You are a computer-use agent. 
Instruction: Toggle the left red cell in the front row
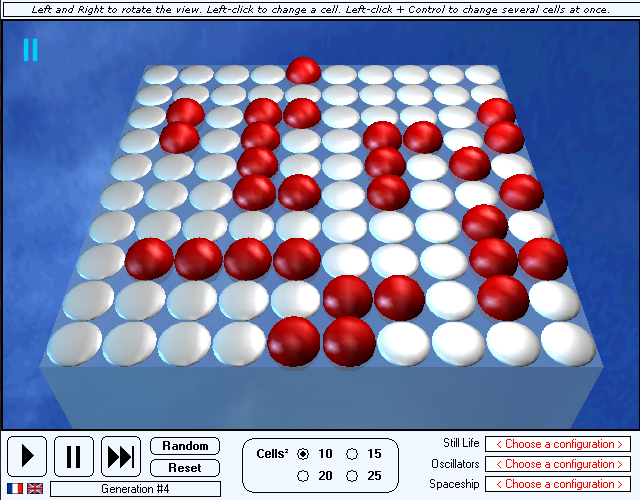tap(293, 341)
